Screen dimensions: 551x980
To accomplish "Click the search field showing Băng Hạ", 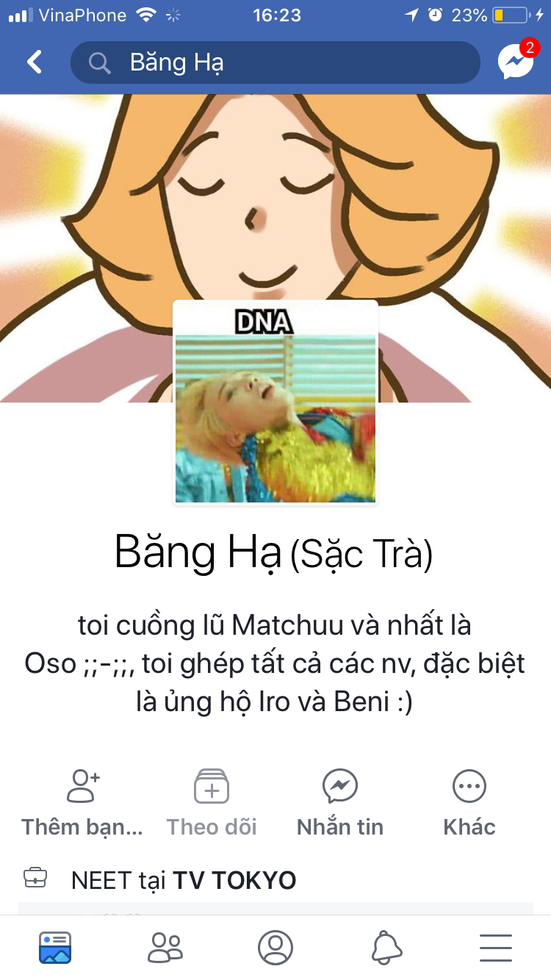I will [x=275, y=62].
